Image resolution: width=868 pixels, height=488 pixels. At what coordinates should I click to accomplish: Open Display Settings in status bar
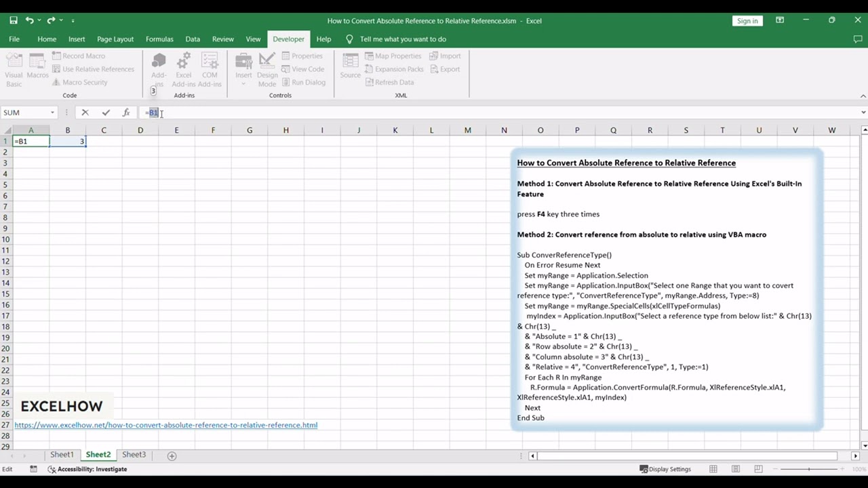click(x=665, y=469)
